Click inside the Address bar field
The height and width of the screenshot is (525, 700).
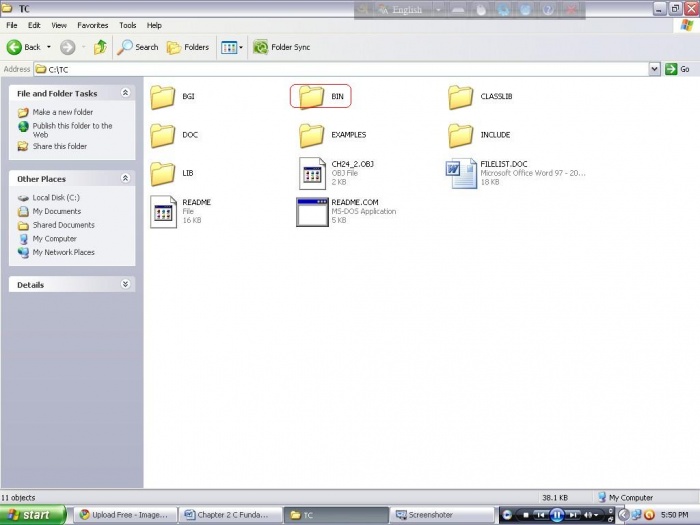coord(340,69)
